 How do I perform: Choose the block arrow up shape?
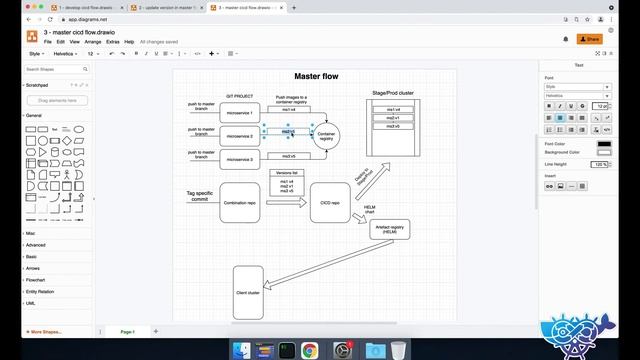pyautogui.click(x=79, y=198)
